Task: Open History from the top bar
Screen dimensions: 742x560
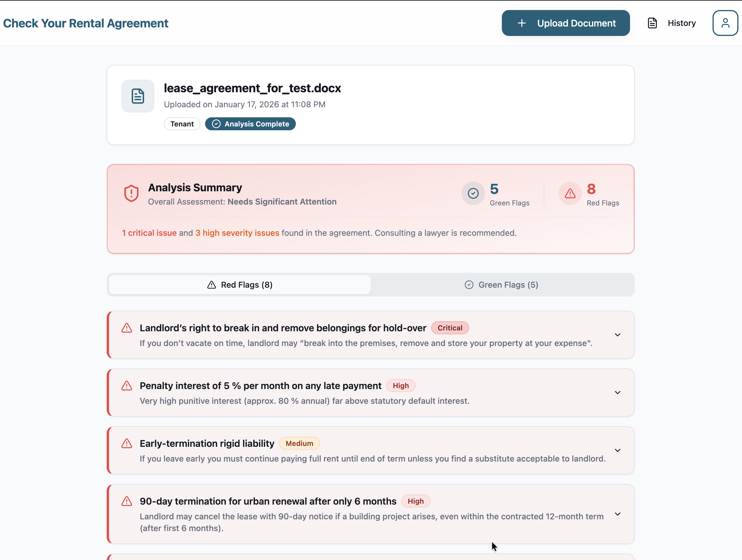Action: tap(682, 23)
